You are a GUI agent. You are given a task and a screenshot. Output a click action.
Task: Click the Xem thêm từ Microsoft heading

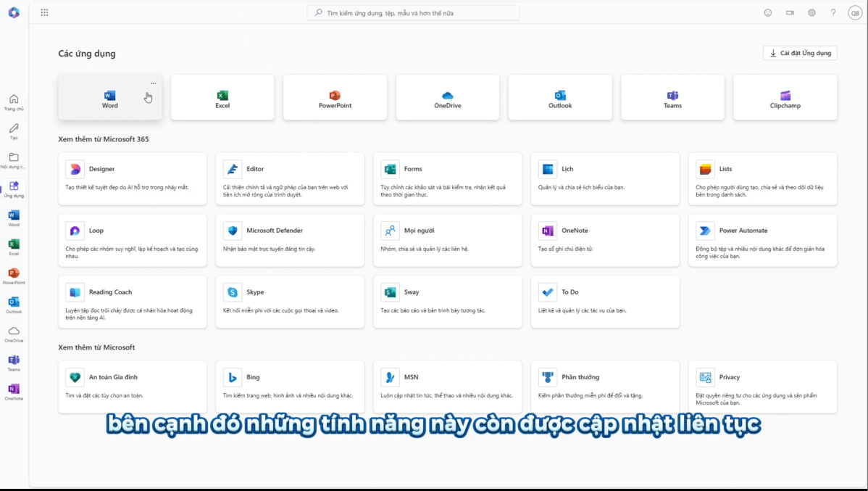pos(96,347)
